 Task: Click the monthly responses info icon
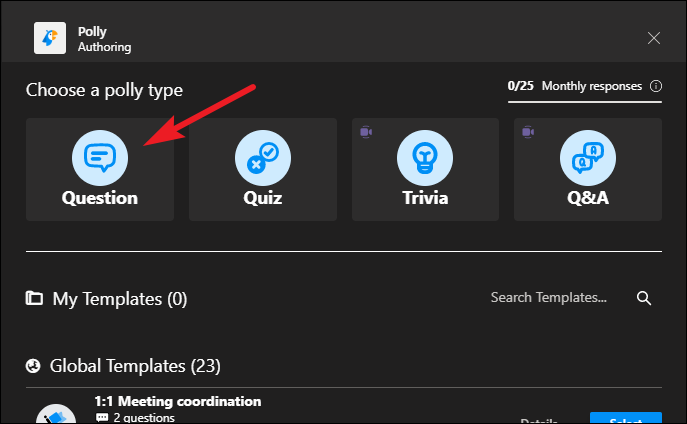656,86
